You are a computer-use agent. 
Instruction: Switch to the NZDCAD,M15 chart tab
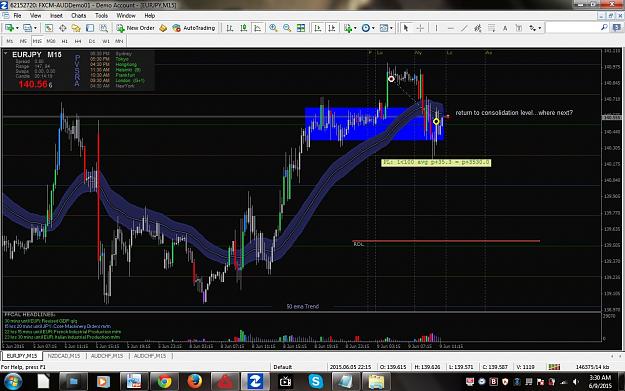pos(64,356)
